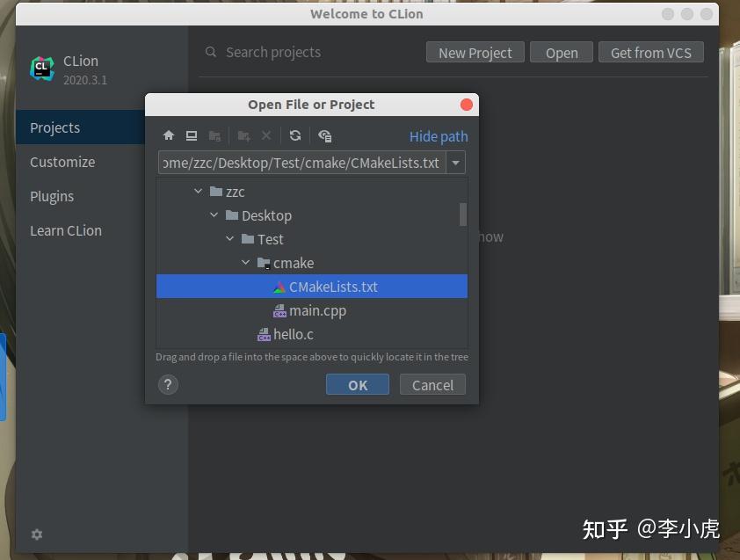Click CMake icon of CMakeLists.txt
740x560 pixels.
tap(279, 287)
